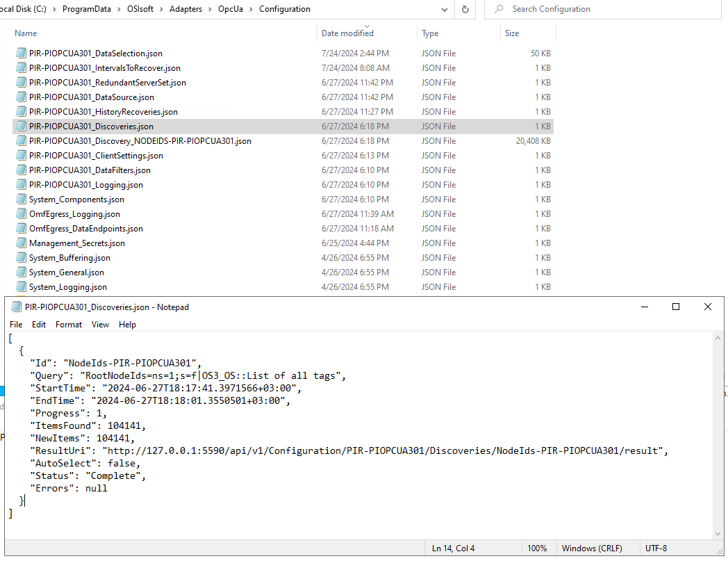Sort files by Date modified column
The image size is (728, 561).
(x=347, y=33)
